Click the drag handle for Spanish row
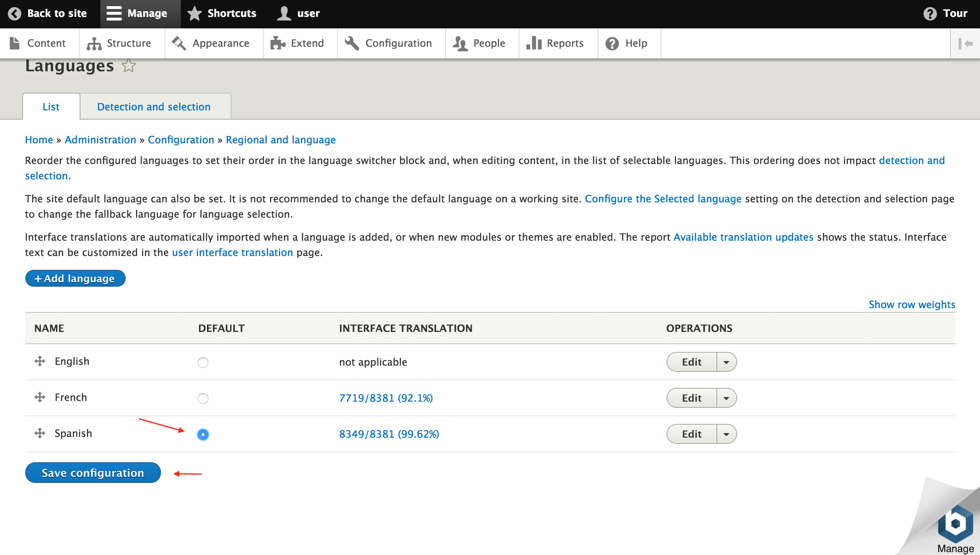The height and width of the screenshot is (555, 980). click(40, 433)
